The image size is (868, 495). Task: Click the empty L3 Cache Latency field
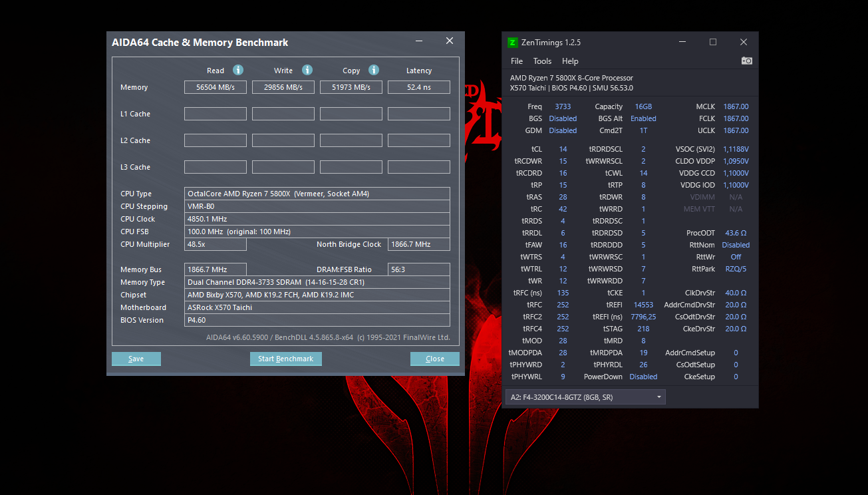tap(419, 167)
